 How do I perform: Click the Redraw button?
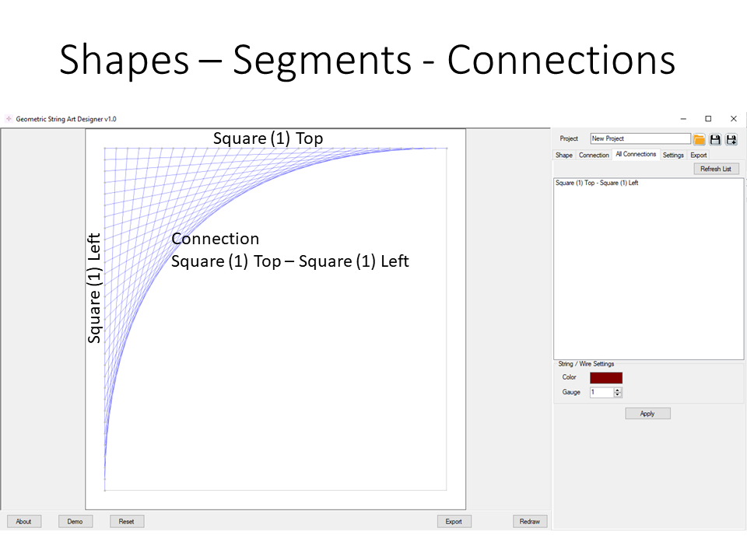coord(530,521)
